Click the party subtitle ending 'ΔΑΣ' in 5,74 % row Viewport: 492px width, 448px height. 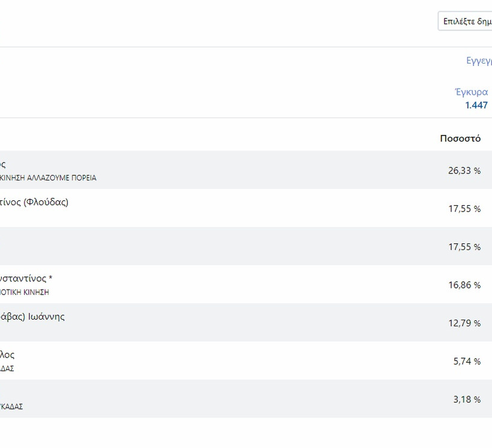(7, 369)
